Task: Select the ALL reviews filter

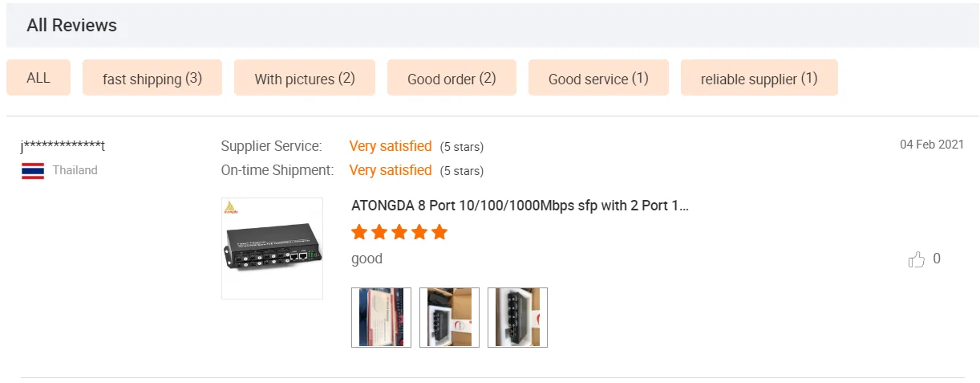Action: [x=38, y=78]
